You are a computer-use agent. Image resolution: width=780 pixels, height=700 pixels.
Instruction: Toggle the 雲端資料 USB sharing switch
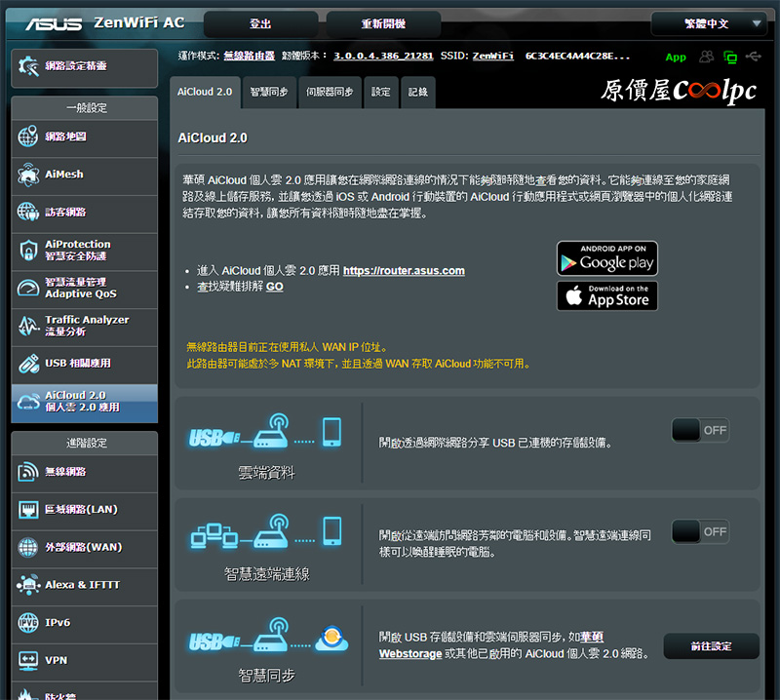coord(700,430)
